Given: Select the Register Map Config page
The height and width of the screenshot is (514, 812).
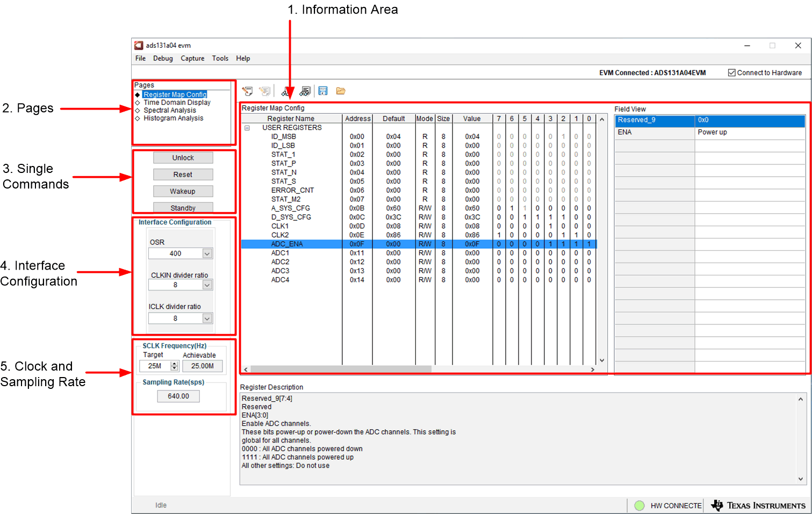Looking at the screenshot, I should point(175,95).
